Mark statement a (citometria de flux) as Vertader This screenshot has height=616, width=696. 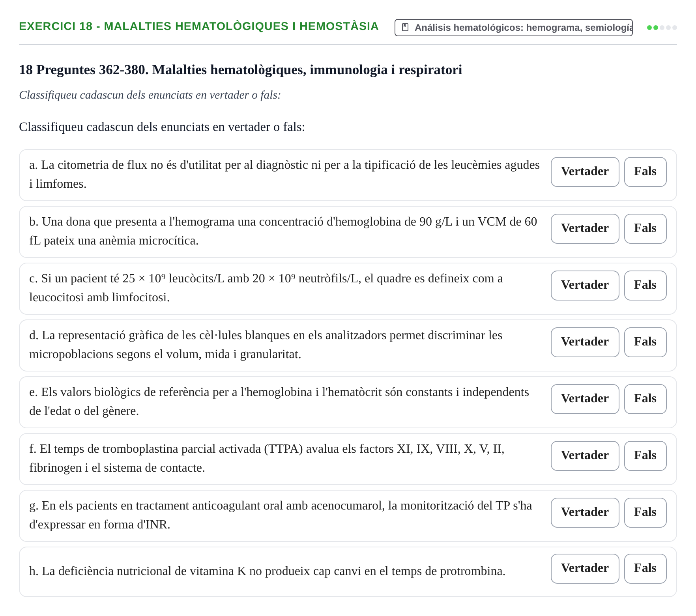(585, 172)
